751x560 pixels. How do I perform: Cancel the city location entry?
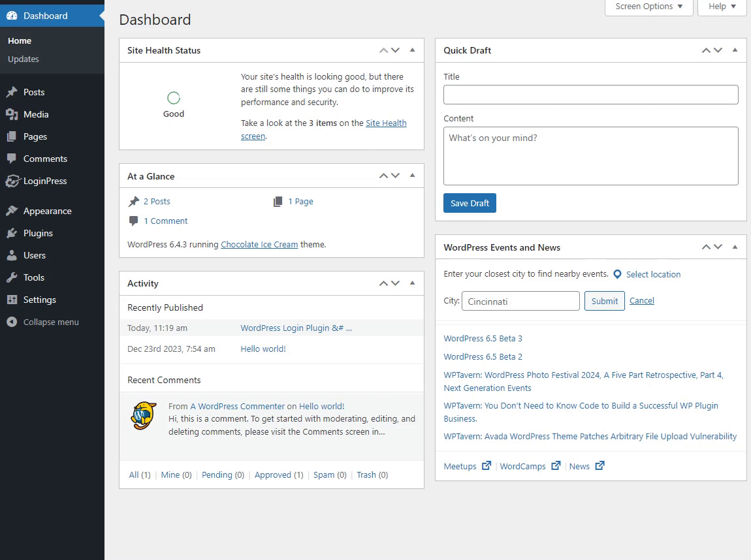tap(642, 301)
